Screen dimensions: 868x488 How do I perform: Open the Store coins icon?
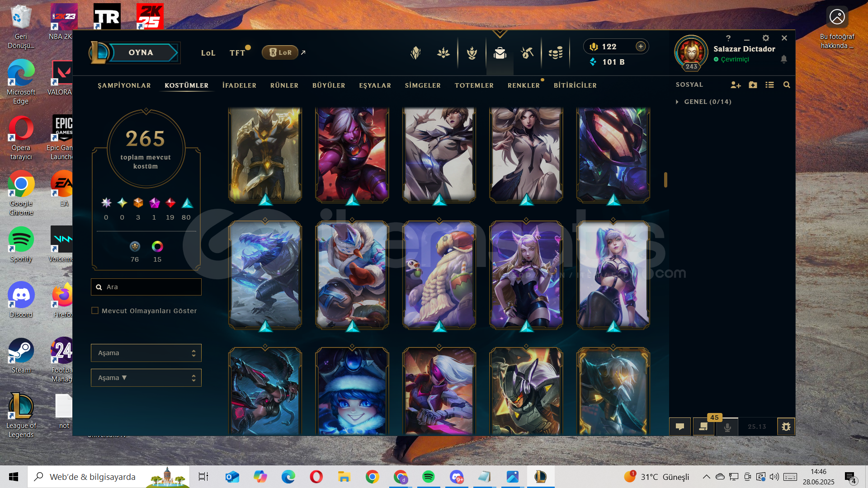(x=556, y=53)
